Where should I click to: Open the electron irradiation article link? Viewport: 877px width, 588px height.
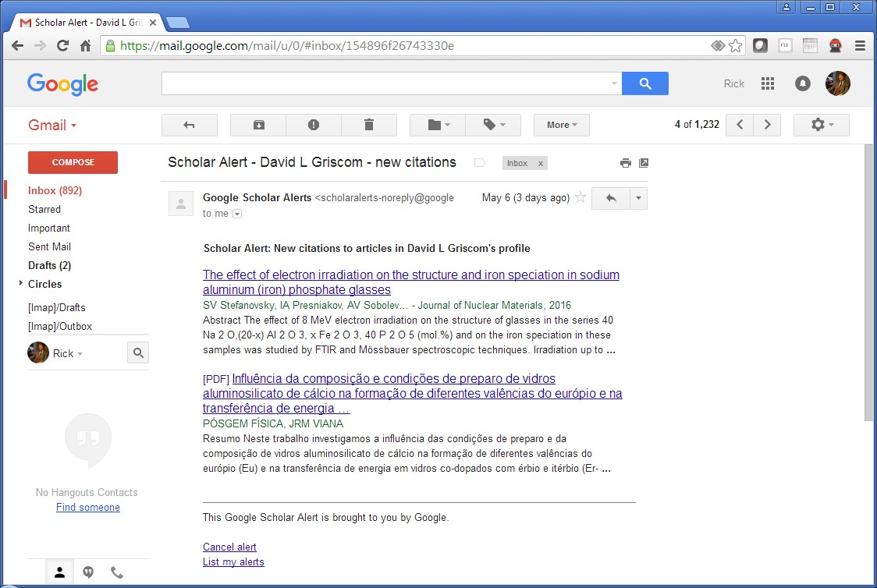pyautogui.click(x=411, y=282)
